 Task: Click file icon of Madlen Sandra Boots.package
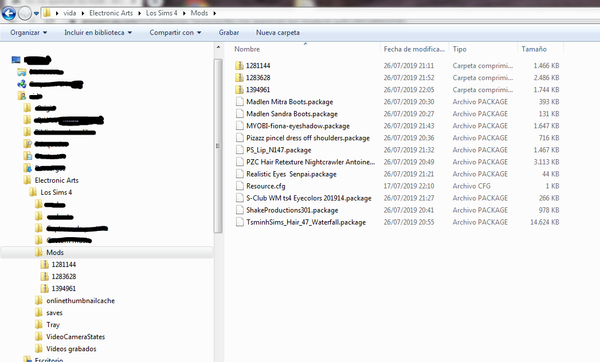point(240,114)
